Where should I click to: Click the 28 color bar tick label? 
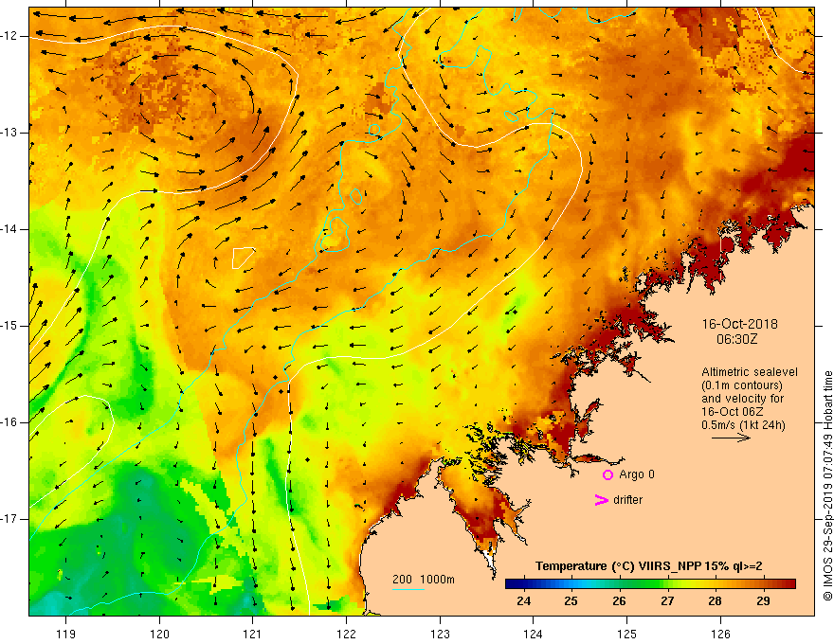pos(715,601)
